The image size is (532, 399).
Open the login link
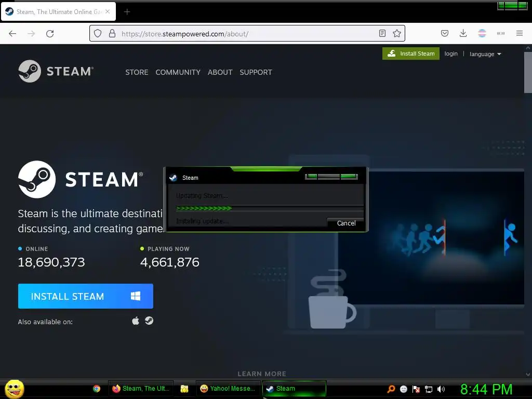click(451, 54)
